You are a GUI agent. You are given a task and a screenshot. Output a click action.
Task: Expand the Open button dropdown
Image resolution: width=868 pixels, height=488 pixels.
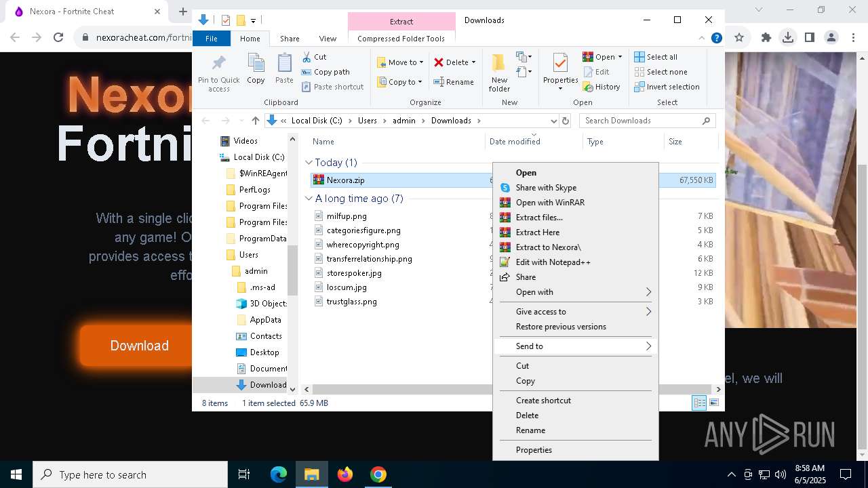point(620,57)
